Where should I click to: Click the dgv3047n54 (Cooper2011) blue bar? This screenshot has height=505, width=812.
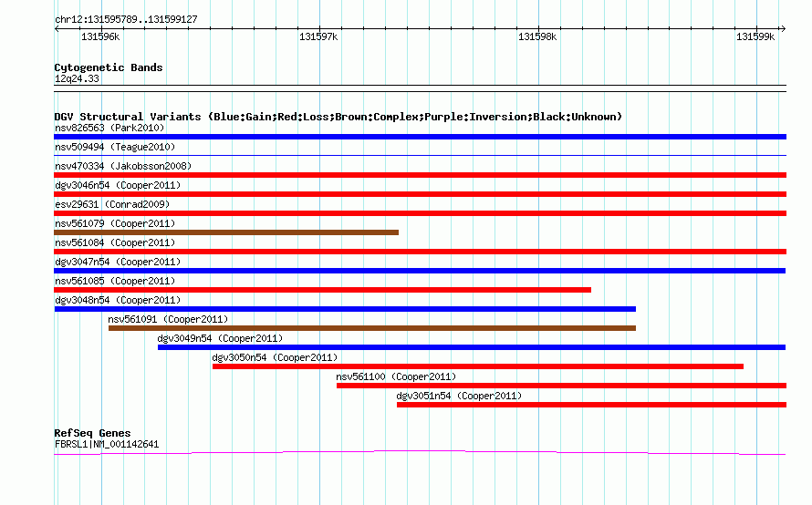[x=420, y=271]
